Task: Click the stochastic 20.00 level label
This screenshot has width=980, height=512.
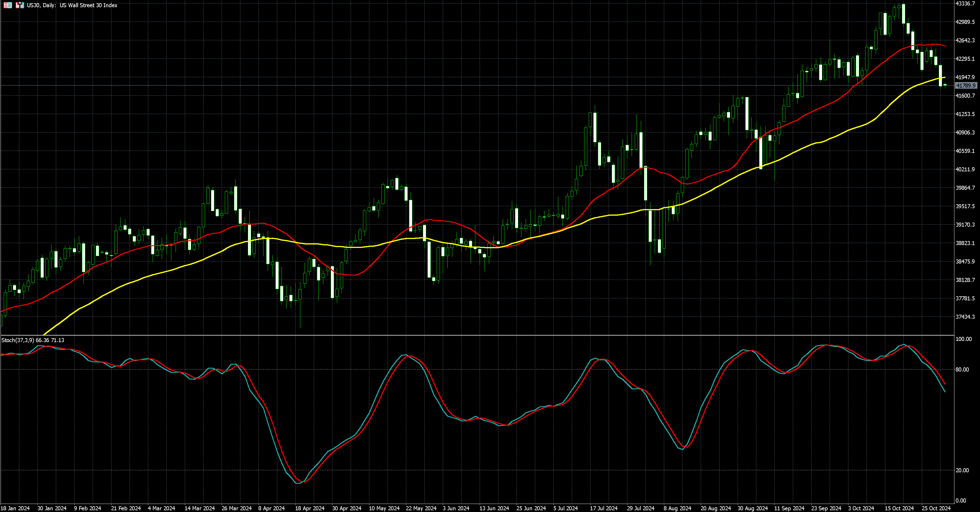Action: (x=962, y=471)
